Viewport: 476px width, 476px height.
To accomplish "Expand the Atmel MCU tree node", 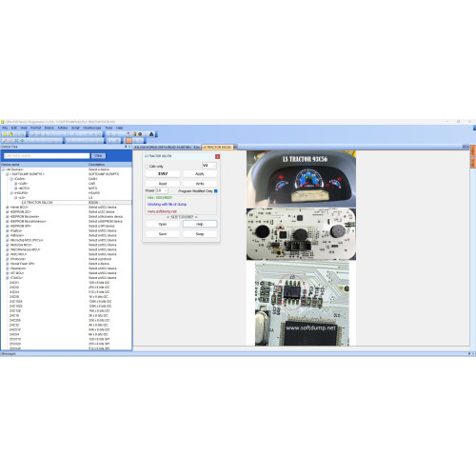I will tap(8, 208).
